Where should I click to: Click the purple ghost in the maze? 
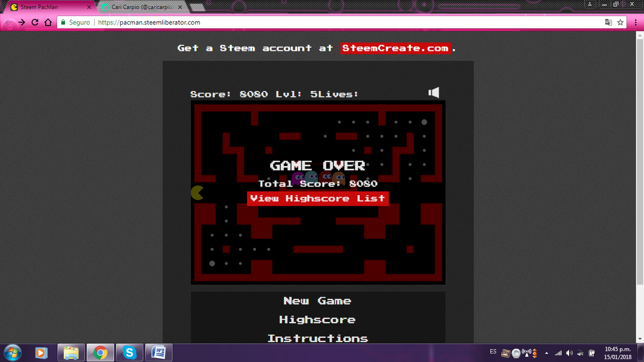[x=298, y=178]
